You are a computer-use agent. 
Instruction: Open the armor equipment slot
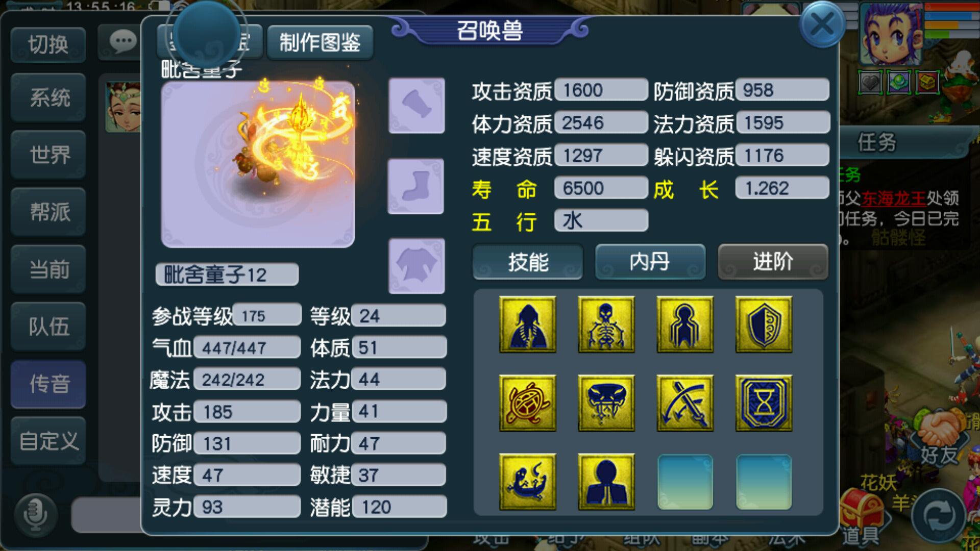(x=416, y=266)
